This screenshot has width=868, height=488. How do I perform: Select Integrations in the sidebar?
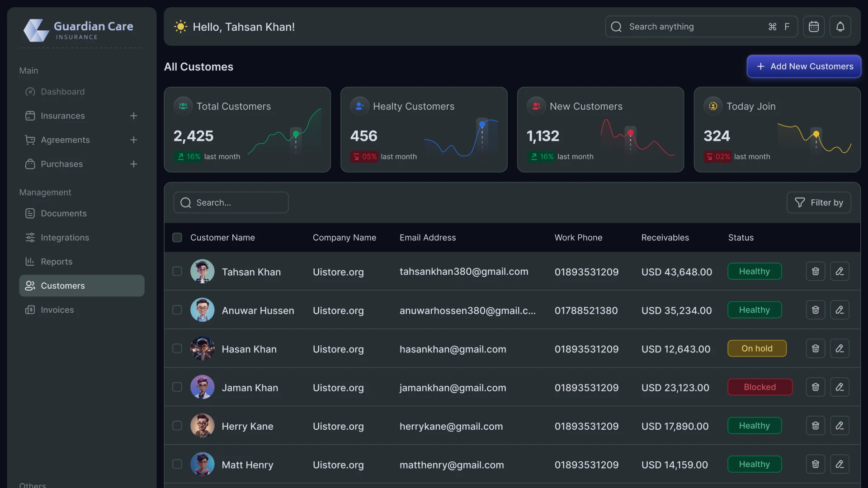point(65,237)
